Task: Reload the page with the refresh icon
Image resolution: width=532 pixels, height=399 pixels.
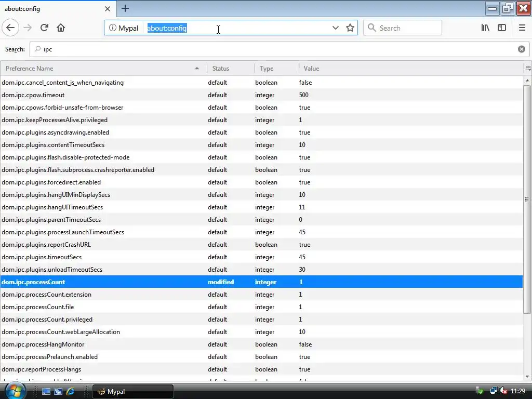Action: point(44,28)
